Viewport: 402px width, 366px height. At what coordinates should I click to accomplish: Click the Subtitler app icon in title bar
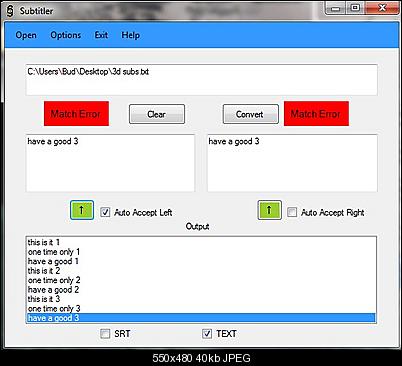click(x=10, y=11)
